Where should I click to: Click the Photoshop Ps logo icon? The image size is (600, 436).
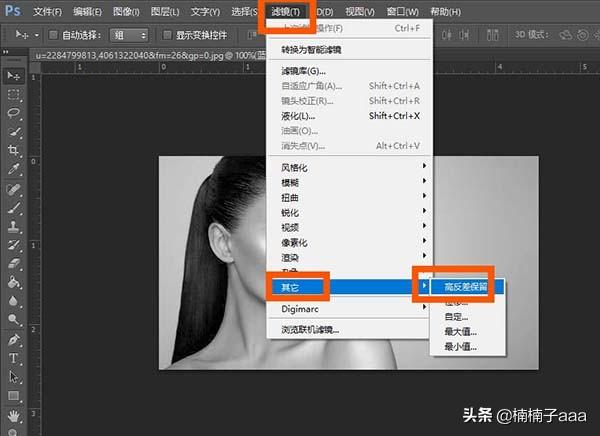coord(13,12)
